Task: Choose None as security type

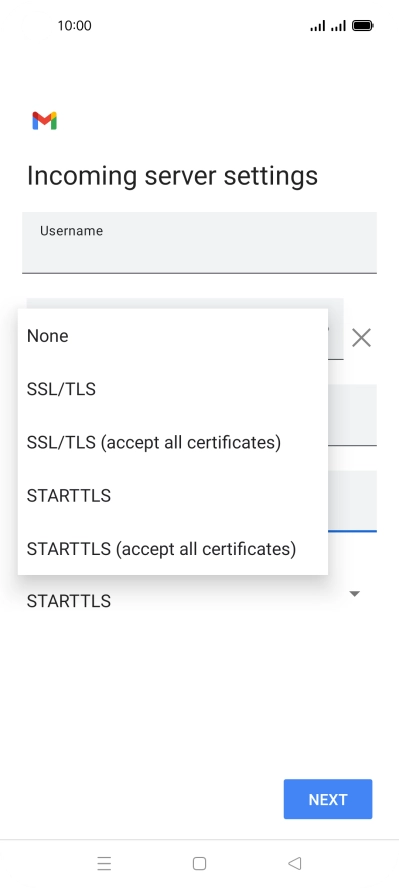Action: (173, 336)
